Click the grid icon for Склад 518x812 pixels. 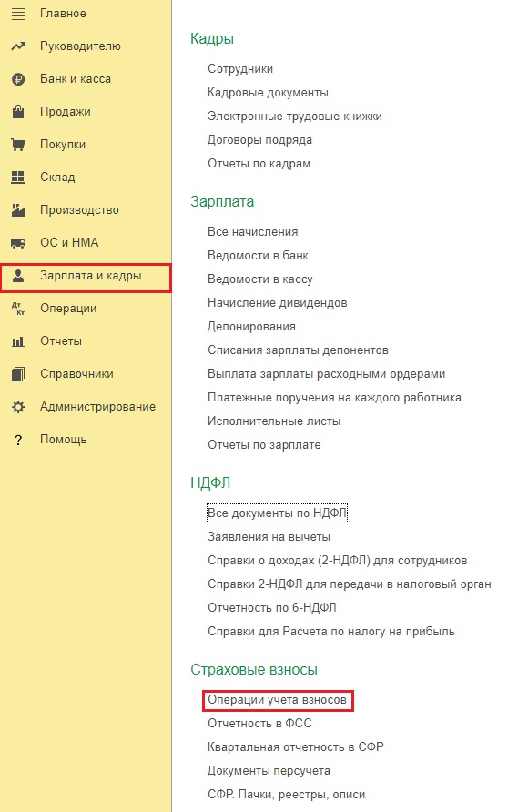[18, 178]
